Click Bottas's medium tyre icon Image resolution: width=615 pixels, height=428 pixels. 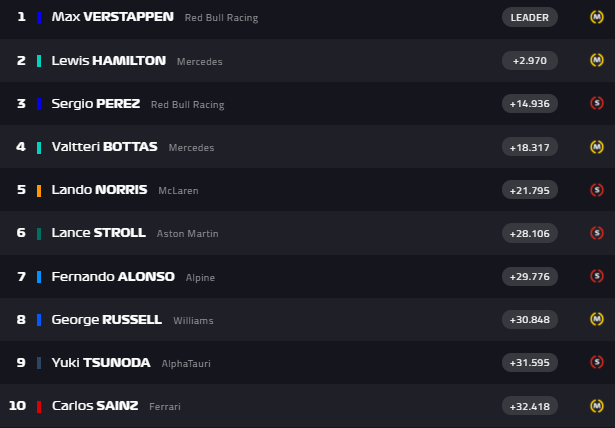point(596,147)
